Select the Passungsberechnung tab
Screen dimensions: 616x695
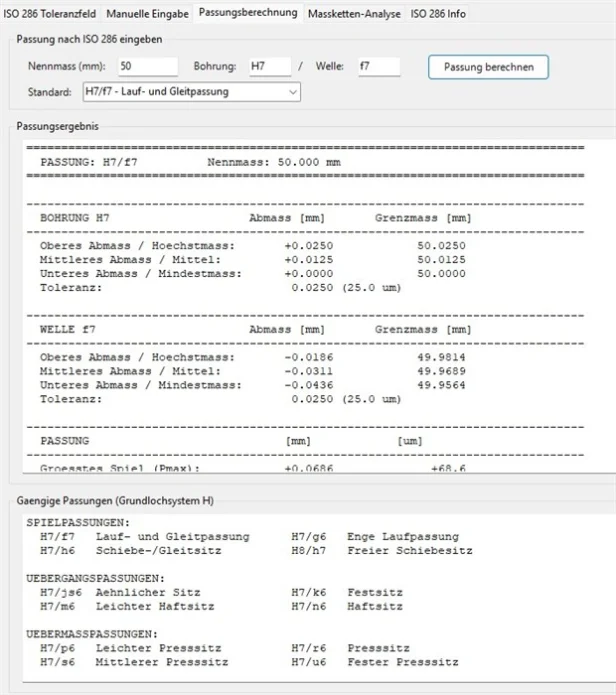point(248,13)
